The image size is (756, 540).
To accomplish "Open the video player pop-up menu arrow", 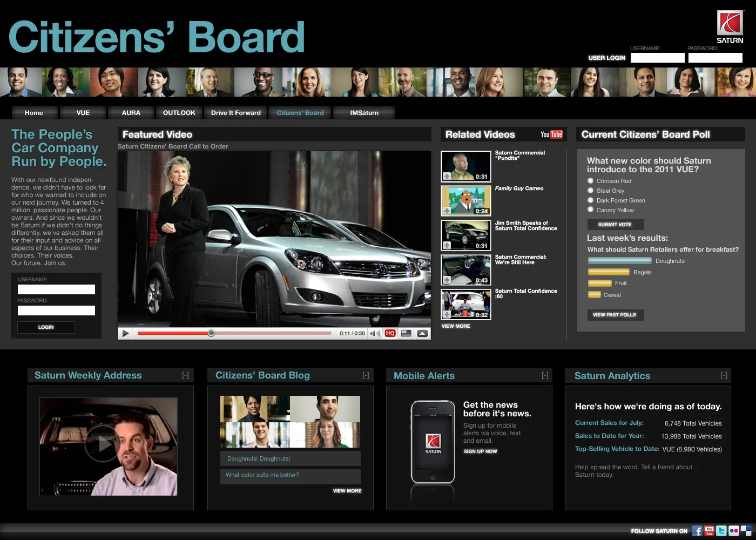I will (x=422, y=334).
